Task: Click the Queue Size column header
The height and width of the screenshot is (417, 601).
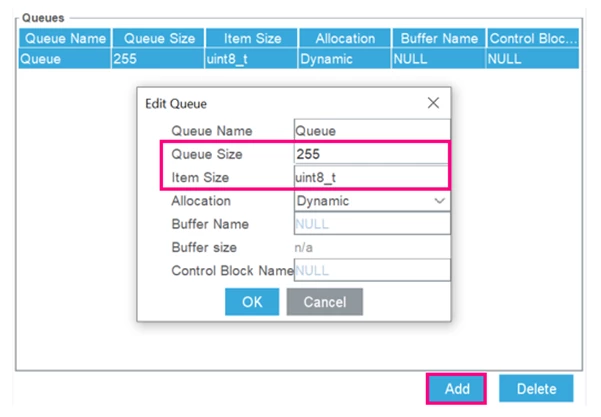Action: 158,38
